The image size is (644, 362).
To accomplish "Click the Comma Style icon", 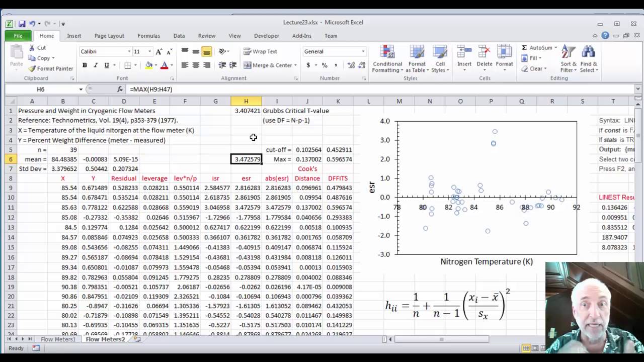I will 336,65.
